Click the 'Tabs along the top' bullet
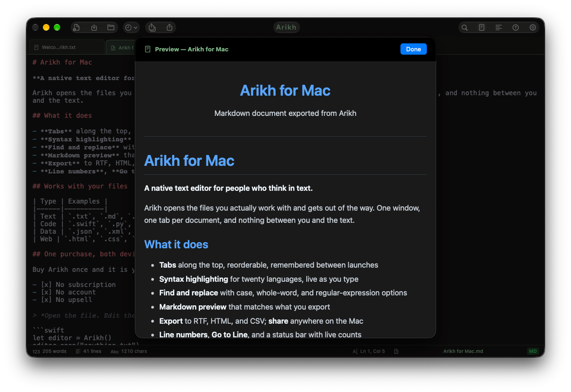 pyautogui.click(x=269, y=265)
